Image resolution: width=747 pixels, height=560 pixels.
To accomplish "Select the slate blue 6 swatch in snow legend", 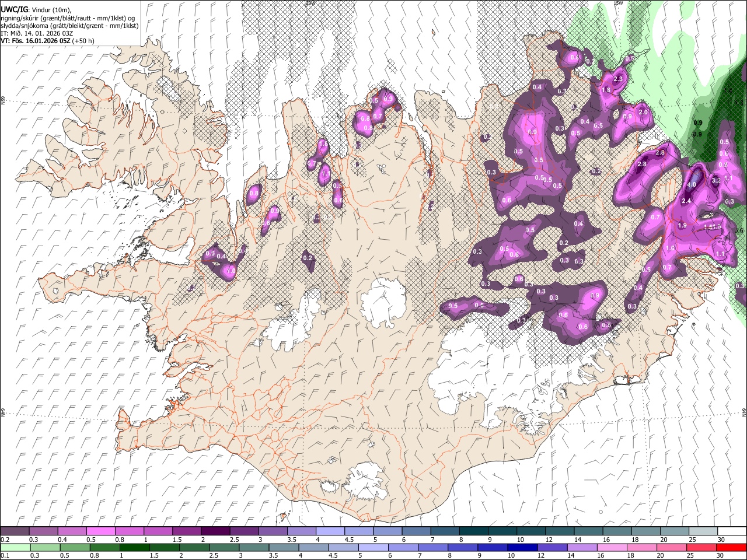I will tap(416, 531).
